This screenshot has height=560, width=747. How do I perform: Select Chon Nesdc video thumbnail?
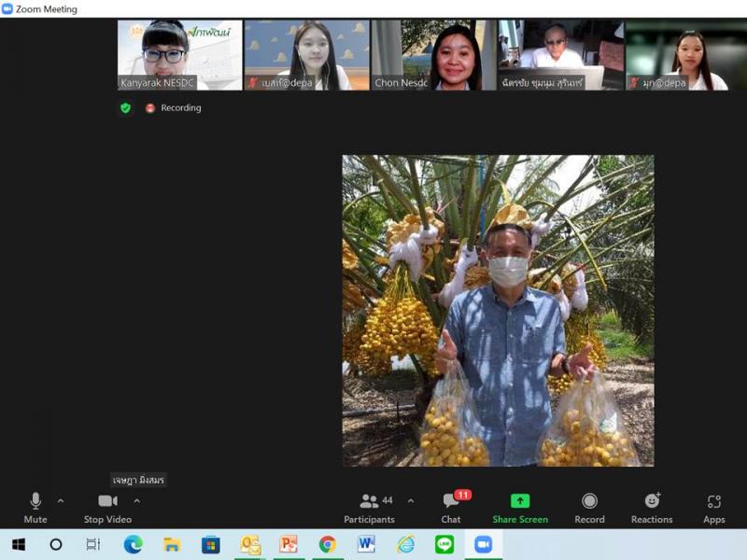434,55
